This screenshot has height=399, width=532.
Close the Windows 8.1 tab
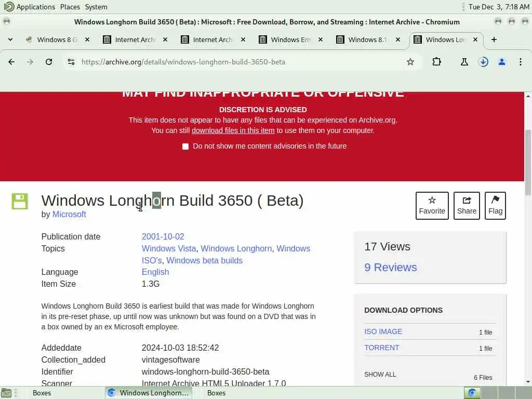pyautogui.click(x=398, y=39)
